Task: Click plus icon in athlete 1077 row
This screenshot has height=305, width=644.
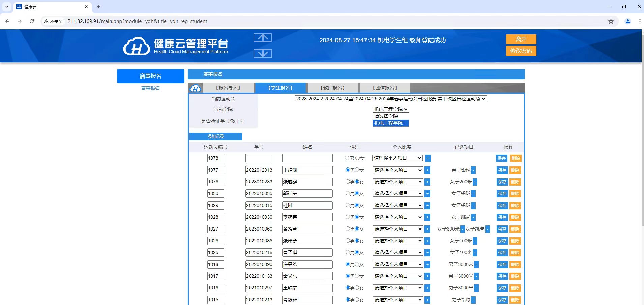Action: [x=427, y=170]
